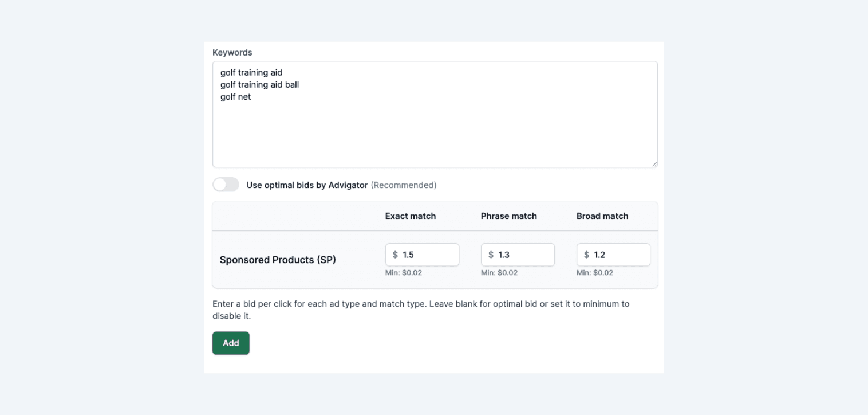Toggle Use optimal bids by Advigator switch
Image resolution: width=868 pixels, height=415 pixels.
click(x=226, y=185)
